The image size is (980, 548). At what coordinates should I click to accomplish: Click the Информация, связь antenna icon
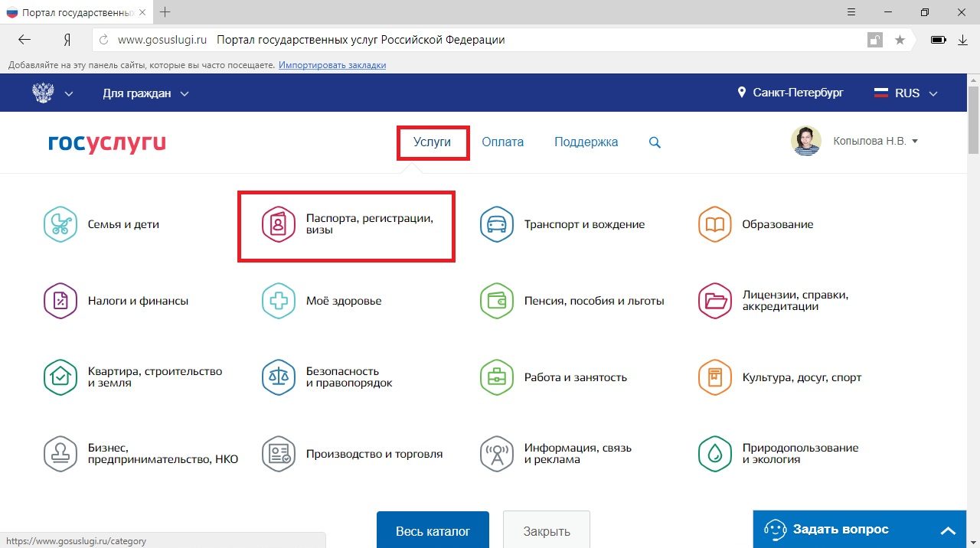pyautogui.click(x=496, y=454)
